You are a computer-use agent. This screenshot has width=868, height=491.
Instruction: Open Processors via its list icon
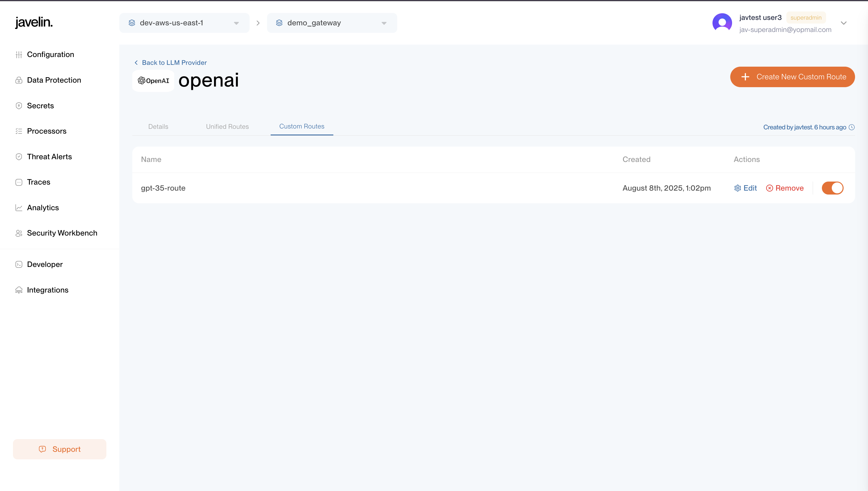click(x=19, y=131)
